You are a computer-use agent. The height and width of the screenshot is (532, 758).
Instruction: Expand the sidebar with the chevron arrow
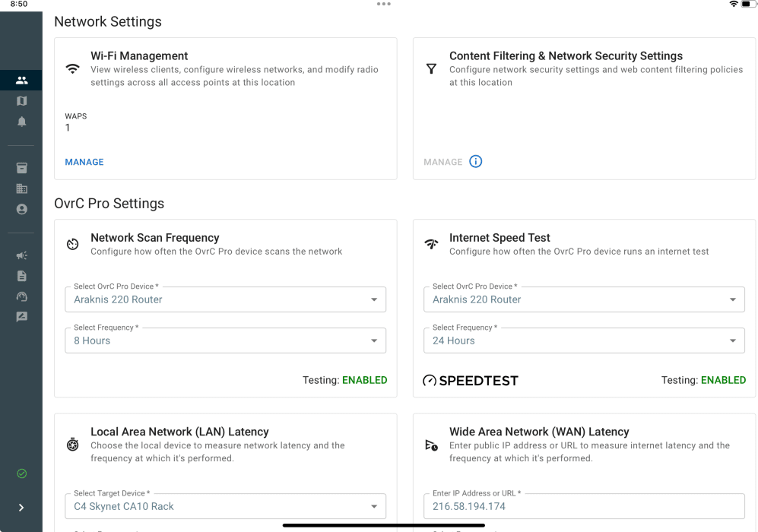pyautogui.click(x=21, y=508)
